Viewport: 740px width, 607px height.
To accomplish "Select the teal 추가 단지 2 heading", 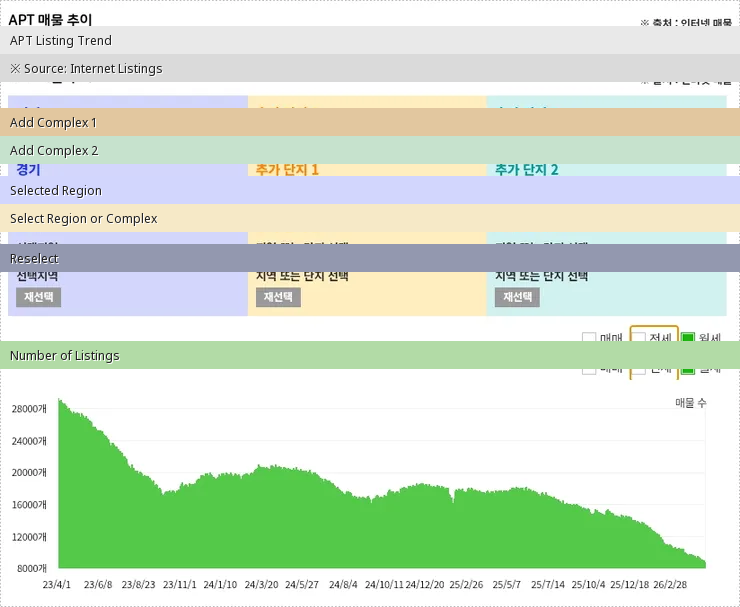I will pos(526,170).
